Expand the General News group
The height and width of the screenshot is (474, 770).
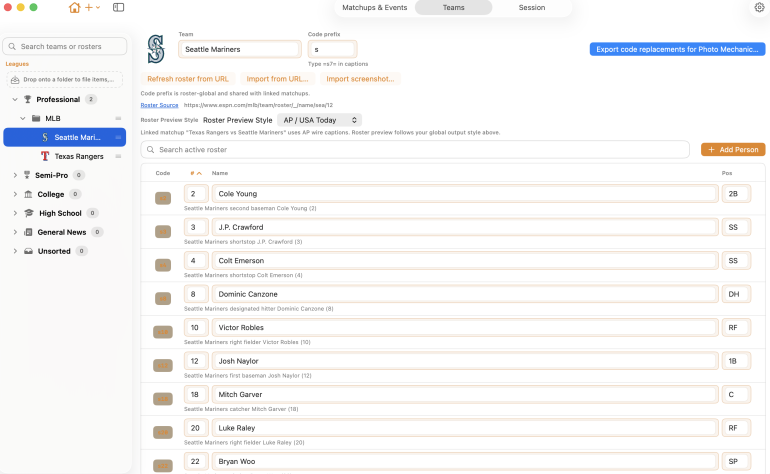click(15, 232)
